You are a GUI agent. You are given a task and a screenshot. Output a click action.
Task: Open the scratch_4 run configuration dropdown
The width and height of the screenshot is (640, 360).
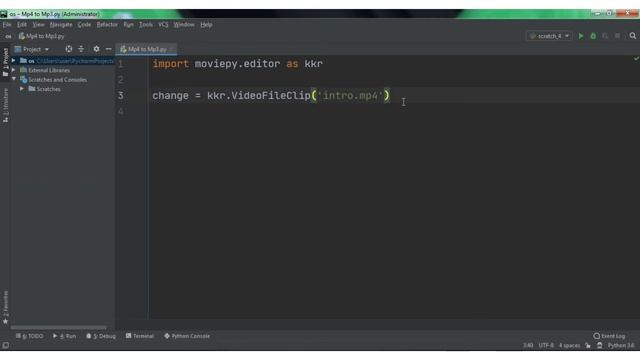549,36
